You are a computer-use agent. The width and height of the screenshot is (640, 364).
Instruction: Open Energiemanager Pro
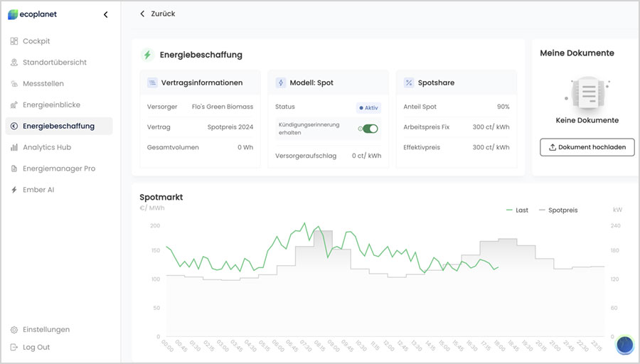(59, 168)
